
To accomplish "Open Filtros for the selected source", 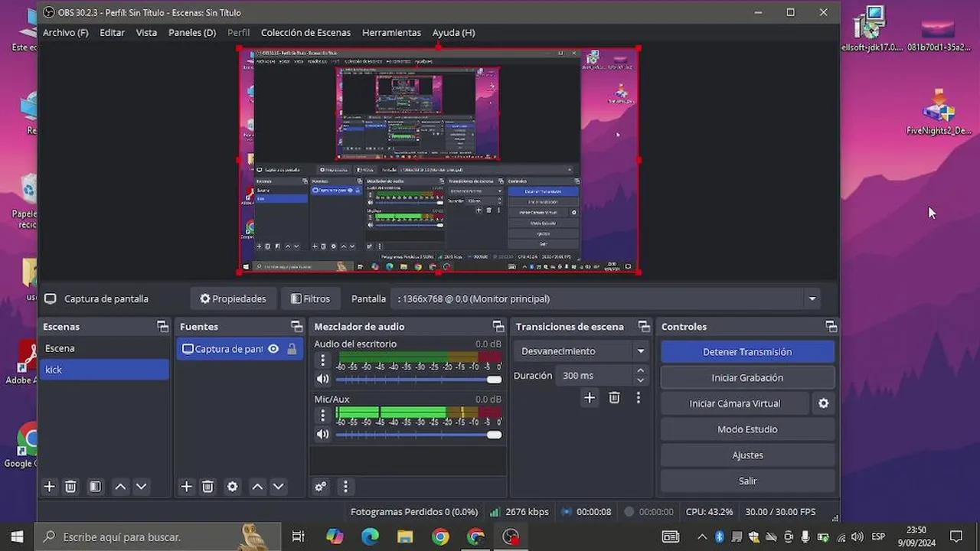I will click(310, 298).
